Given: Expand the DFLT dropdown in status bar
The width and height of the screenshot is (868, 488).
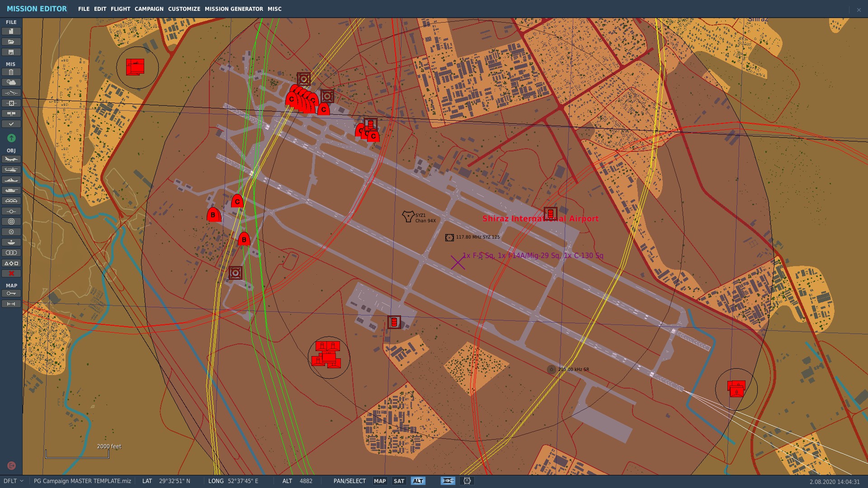Looking at the screenshot, I should pyautogui.click(x=14, y=481).
